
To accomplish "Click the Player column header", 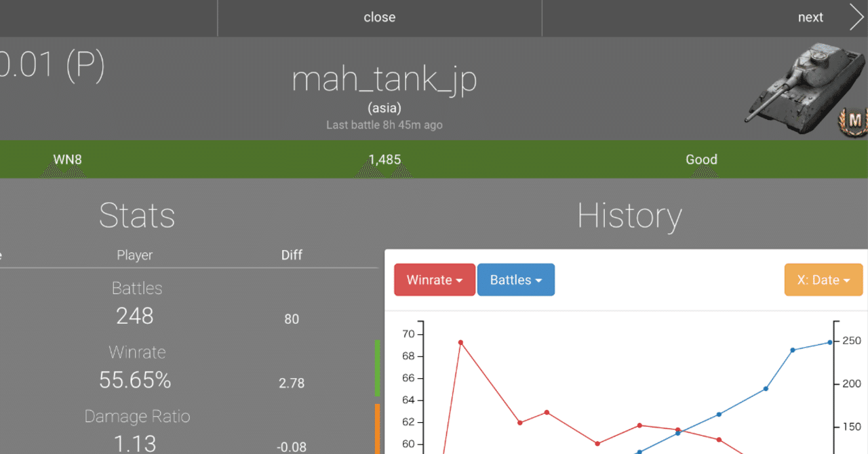I will [x=134, y=255].
